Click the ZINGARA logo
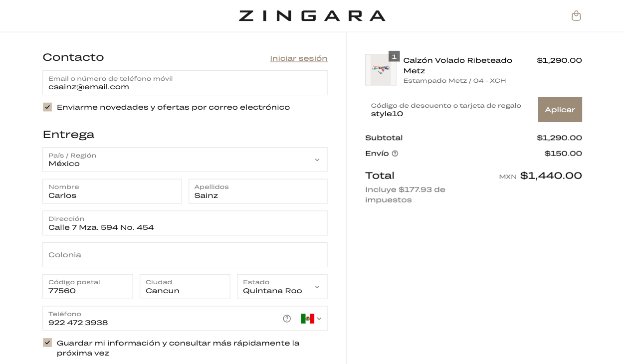 point(312,16)
